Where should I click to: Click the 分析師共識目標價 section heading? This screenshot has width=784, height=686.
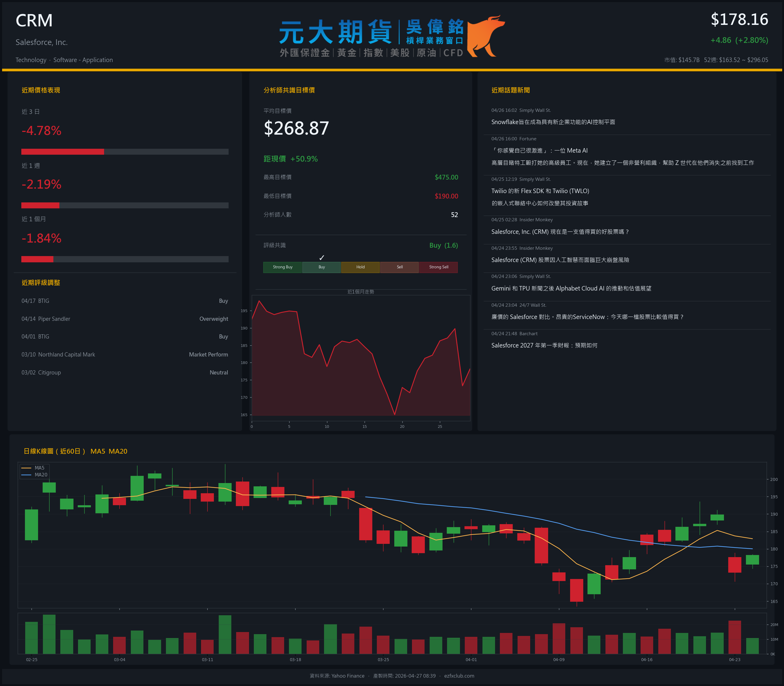289,90
